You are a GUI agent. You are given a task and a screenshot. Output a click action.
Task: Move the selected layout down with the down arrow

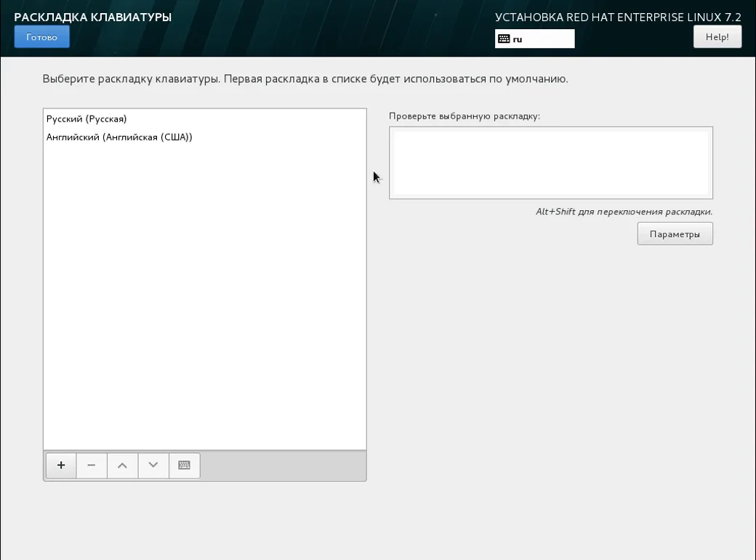click(153, 465)
